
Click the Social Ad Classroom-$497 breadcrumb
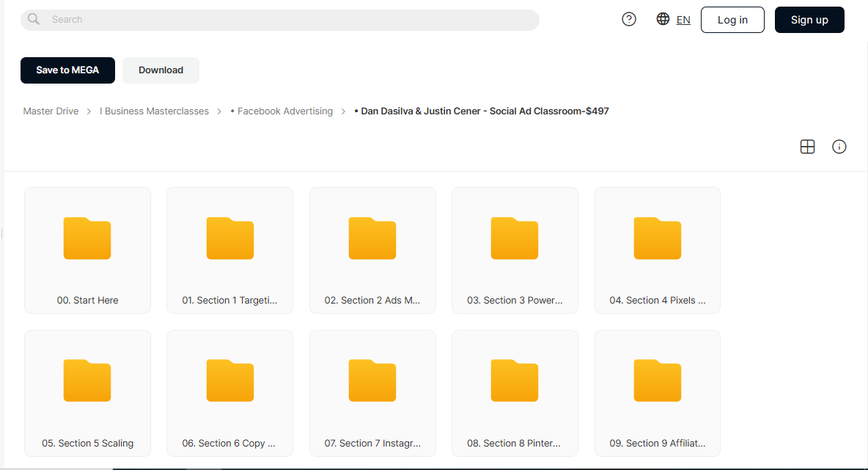click(x=482, y=111)
